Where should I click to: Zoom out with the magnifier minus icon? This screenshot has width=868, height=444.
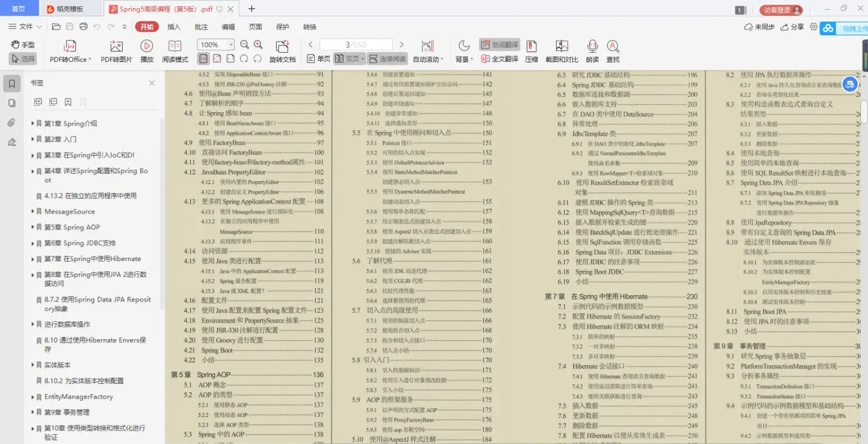point(244,45)
